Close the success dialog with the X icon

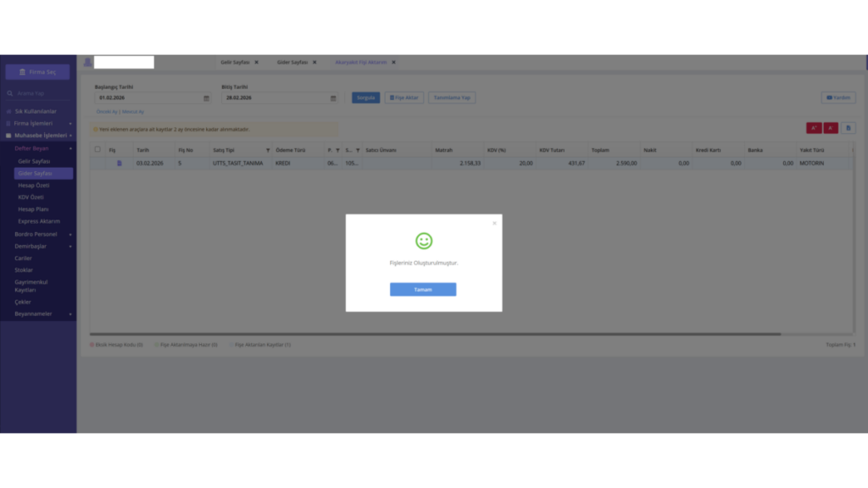point(494,224)
